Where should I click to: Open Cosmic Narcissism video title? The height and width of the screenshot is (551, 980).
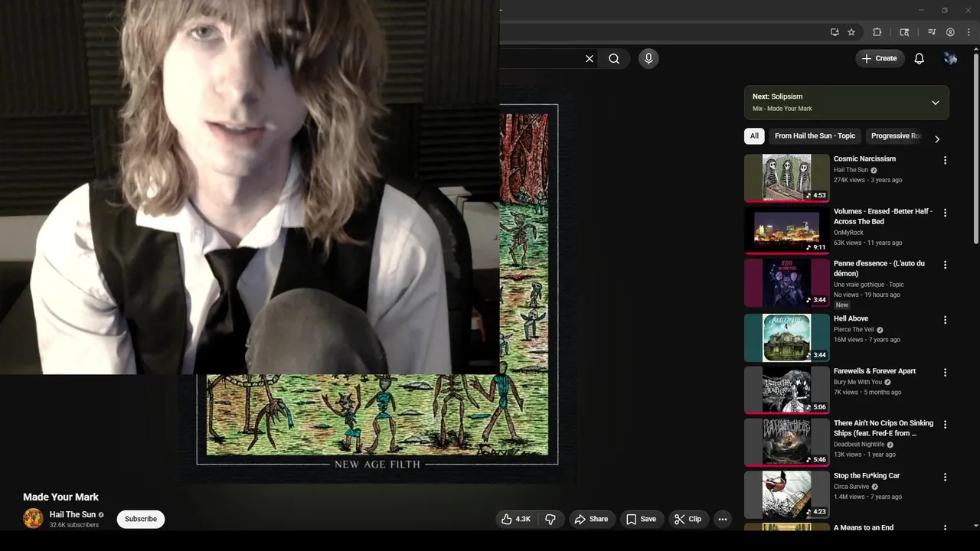[x=864, y=159]
